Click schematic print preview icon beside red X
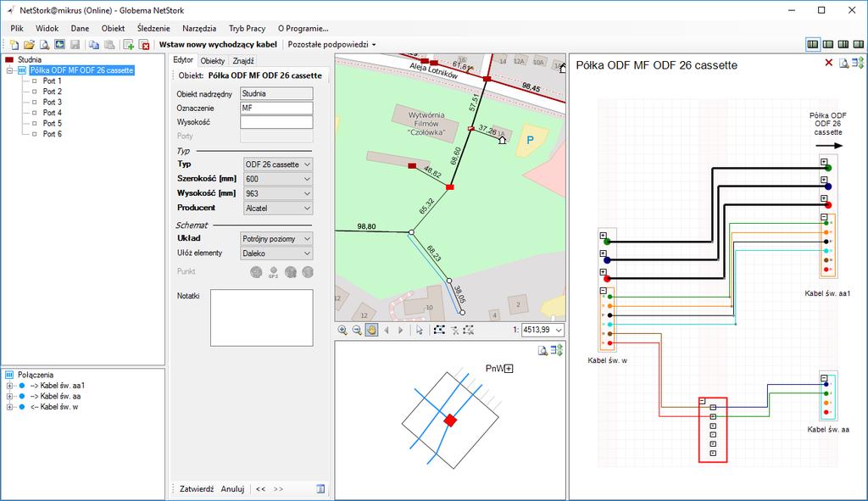Viewport: 868px width, 501px height. [x=843, y=63]
